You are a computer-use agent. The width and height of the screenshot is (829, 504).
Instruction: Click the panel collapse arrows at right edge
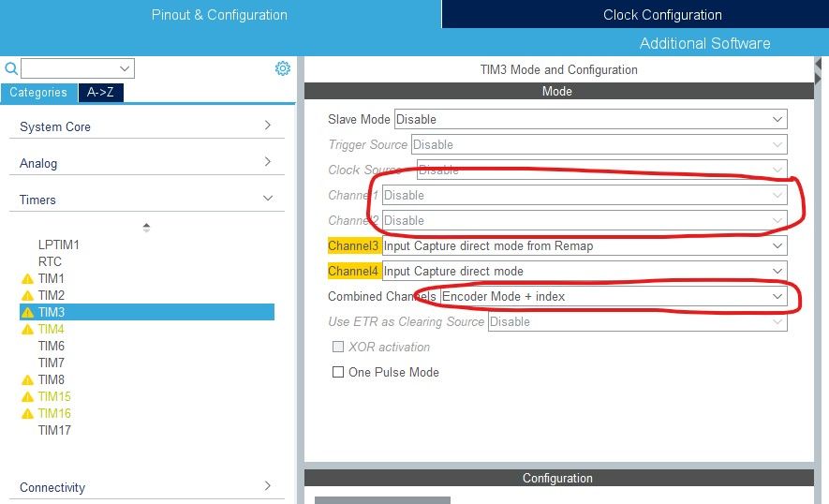pyautogui.click(x=819, y=71)
